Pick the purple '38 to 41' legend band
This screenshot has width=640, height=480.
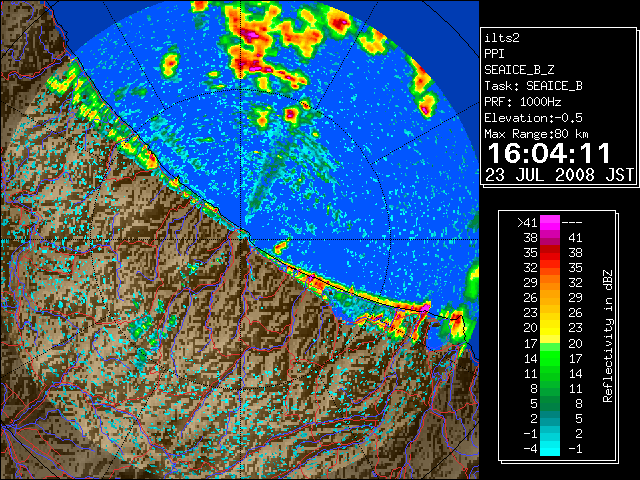click(x=550, y=238)
